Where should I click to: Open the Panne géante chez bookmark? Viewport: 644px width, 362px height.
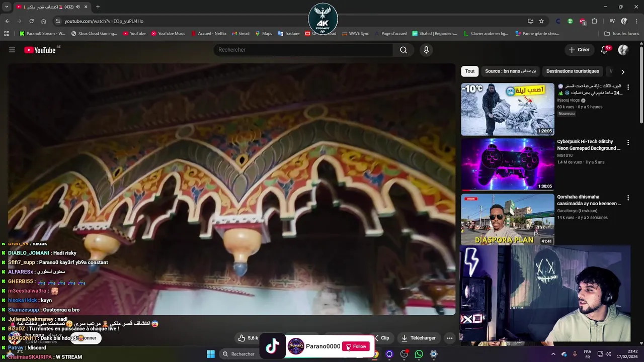click(537, 34)
